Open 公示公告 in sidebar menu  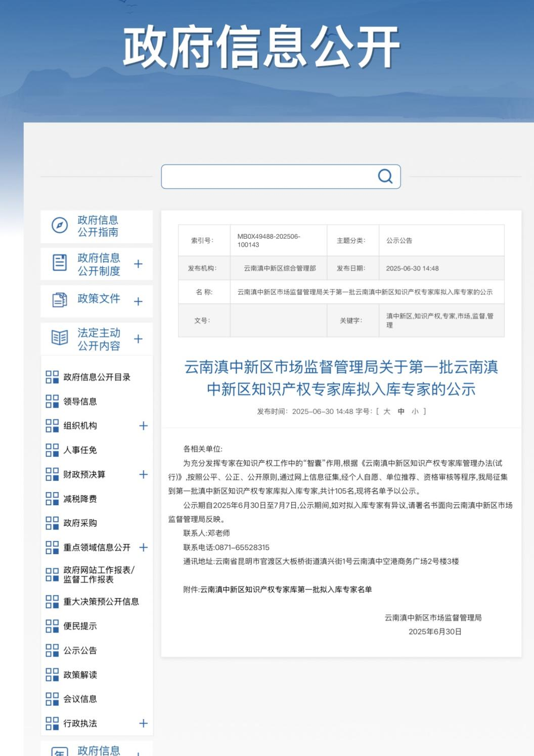(x=80, y=650)
